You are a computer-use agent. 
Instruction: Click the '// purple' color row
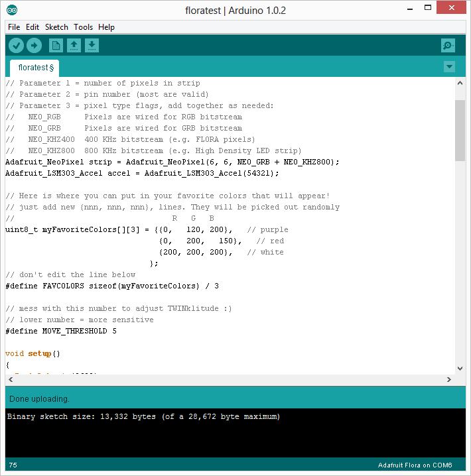147,229
